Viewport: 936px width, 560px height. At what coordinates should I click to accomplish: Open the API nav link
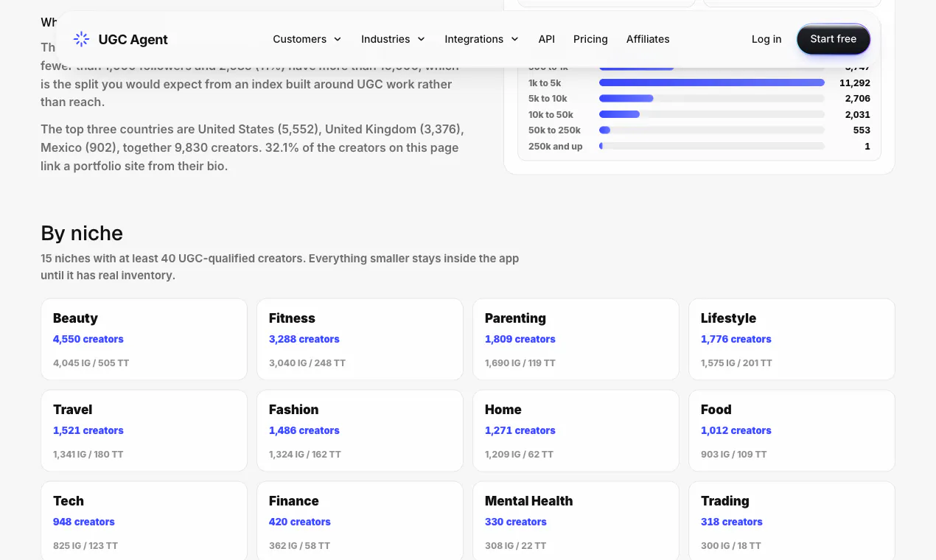pos(546,39)
